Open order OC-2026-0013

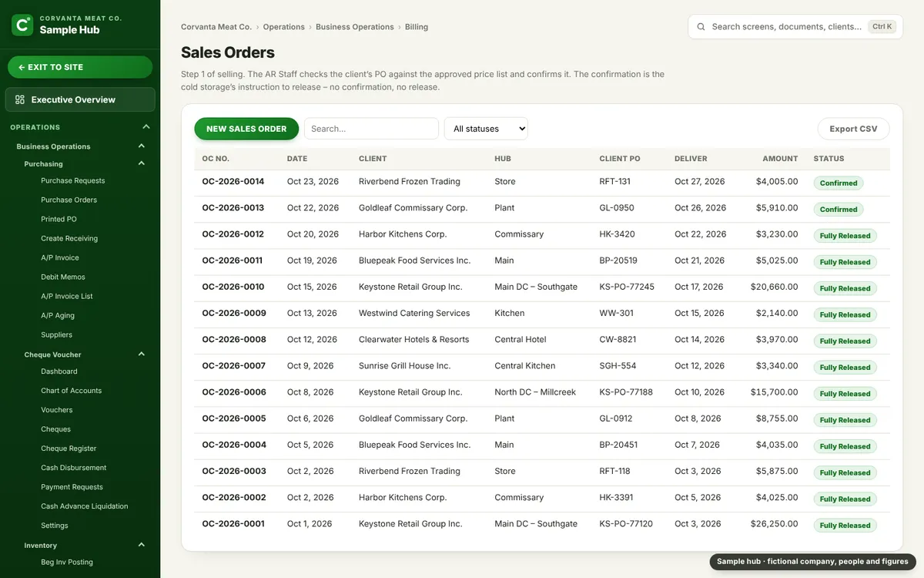pyautogui.click(x=233, y=208)
